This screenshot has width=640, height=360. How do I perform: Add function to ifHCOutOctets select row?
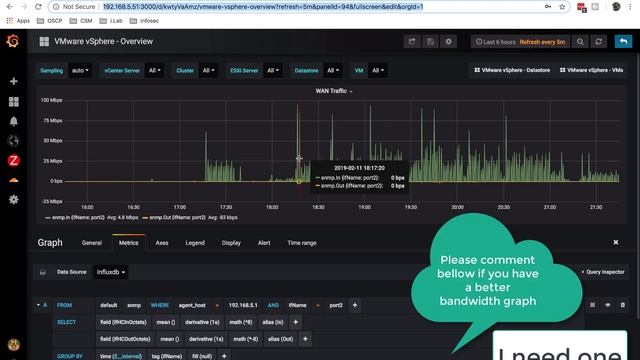[305, 339]
